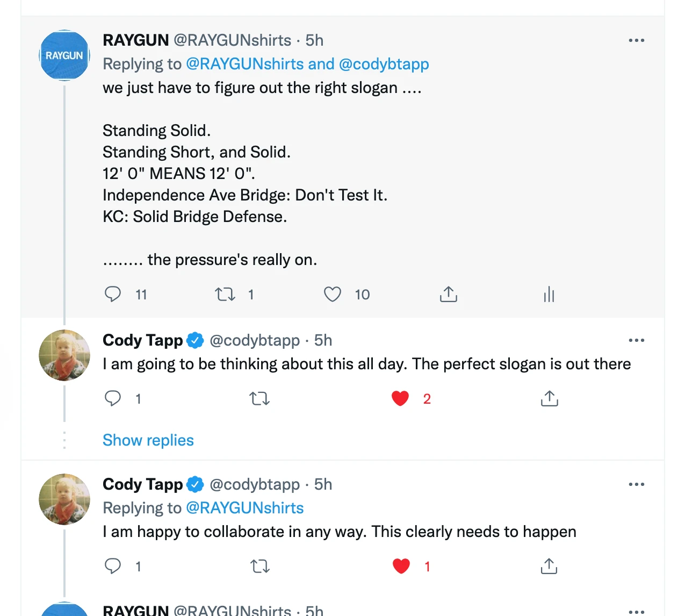This screenshot has width=678, height=616.
Task: Share Cody's 'happy to collaborate' tweet
Action: 549,566
